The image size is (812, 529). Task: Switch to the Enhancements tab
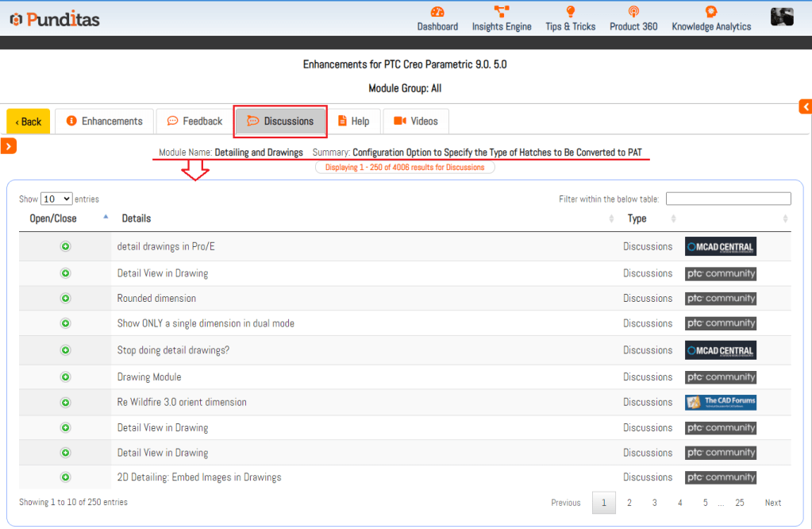[104, 122]
